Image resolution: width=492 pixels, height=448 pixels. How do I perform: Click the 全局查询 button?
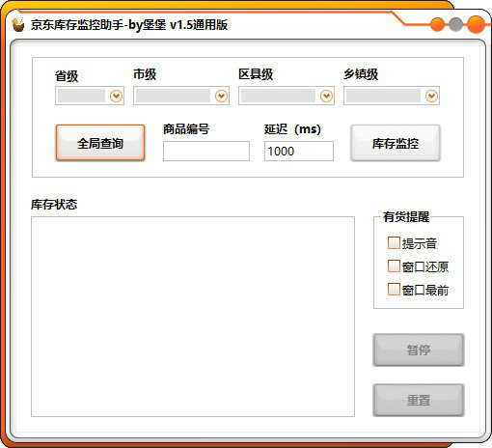pos(100,143)
